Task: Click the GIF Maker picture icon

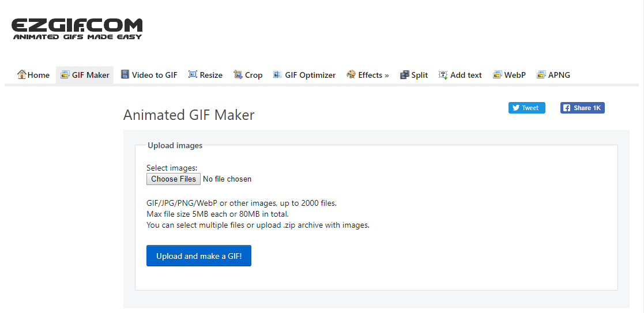Action: 65,75
